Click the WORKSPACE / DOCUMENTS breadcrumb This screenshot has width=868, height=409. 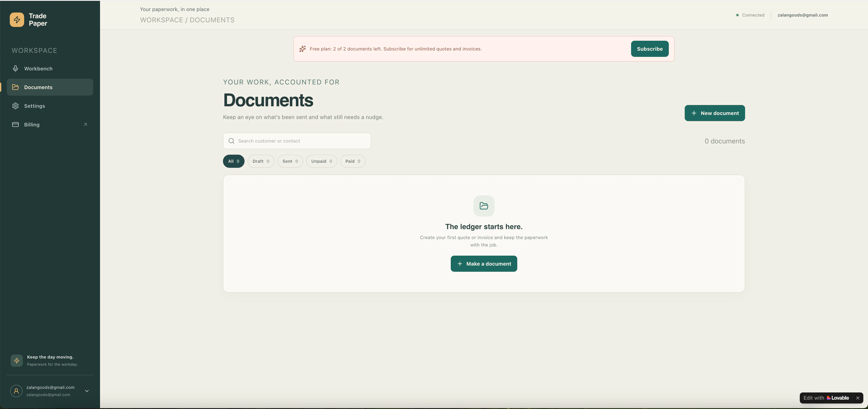(187, 20)
